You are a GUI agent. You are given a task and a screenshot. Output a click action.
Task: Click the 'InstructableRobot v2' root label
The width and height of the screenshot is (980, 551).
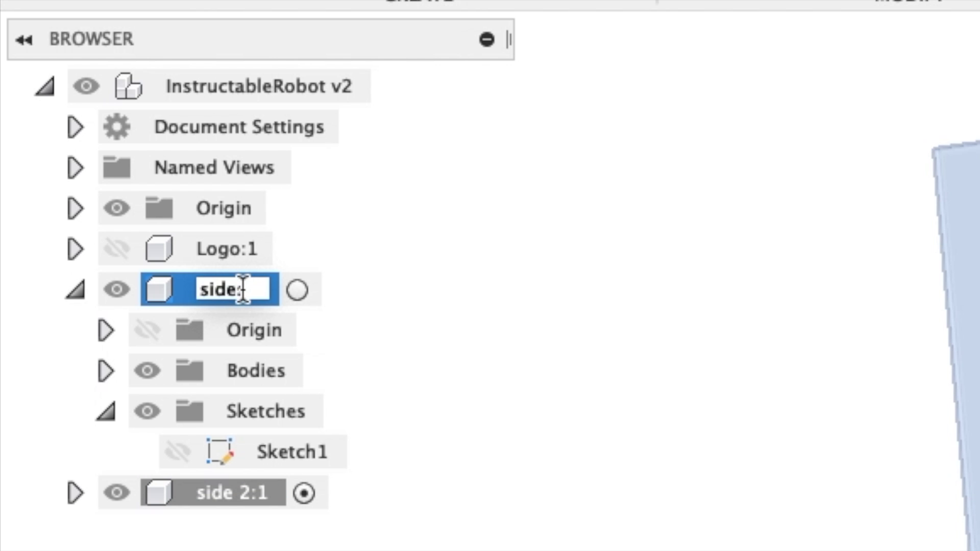point(258,86)
